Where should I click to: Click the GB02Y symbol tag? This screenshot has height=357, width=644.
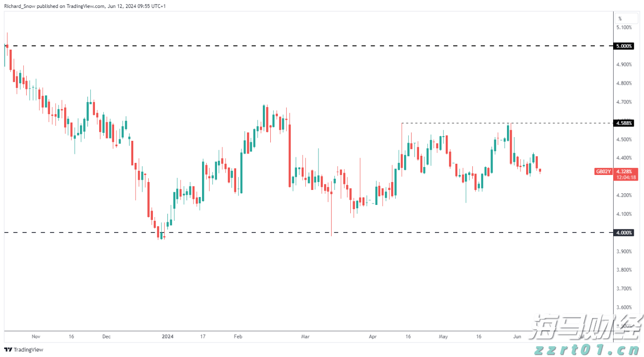[x=603, y=172]
